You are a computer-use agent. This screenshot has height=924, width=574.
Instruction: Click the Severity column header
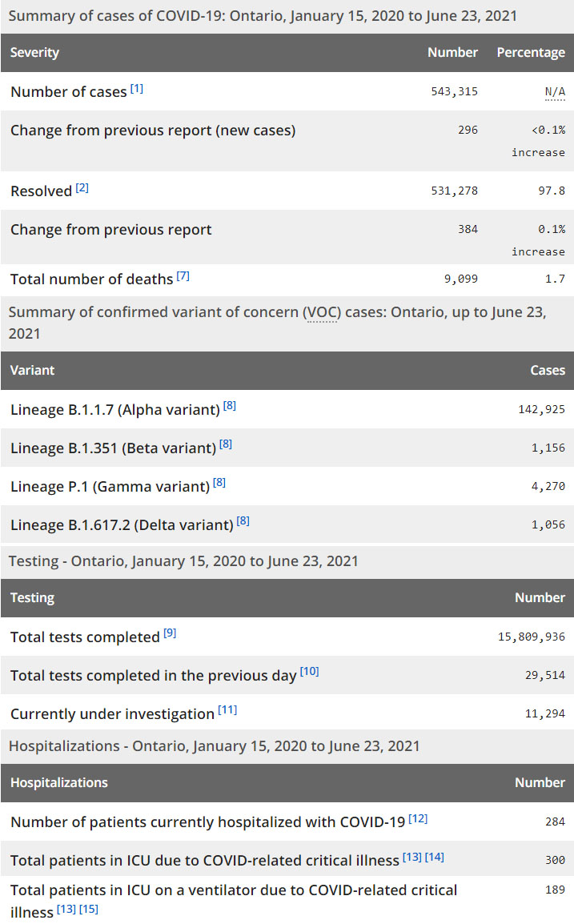35,53
